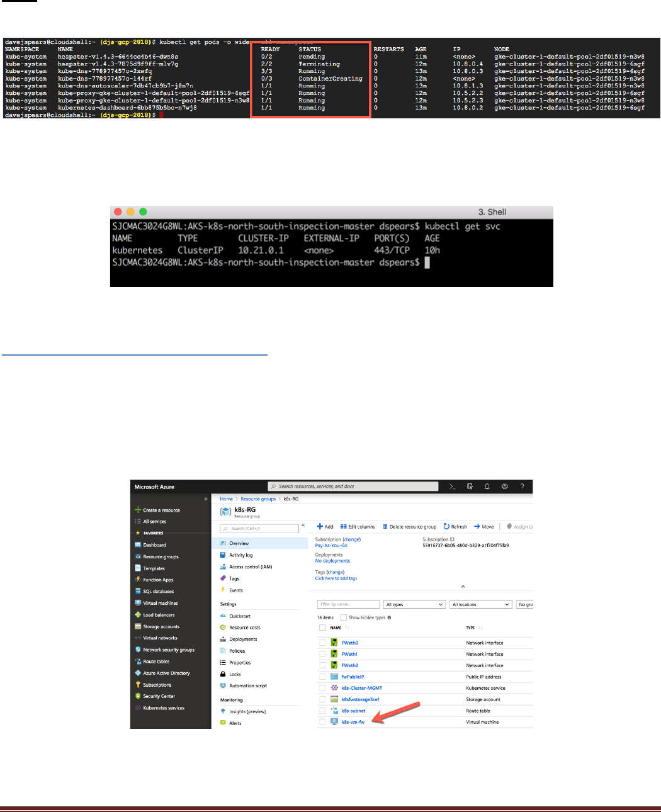
Task: Open Load balancers in the sidebar
Action: click(x=159, y=615)
